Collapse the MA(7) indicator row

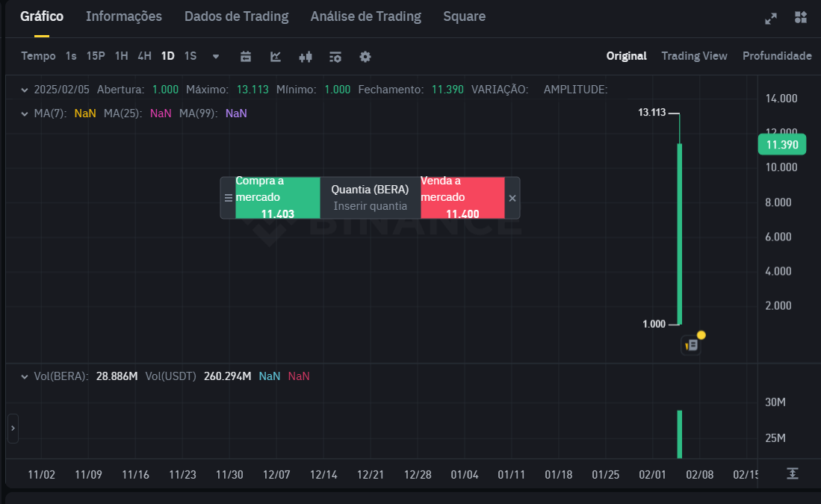(24, 113)
